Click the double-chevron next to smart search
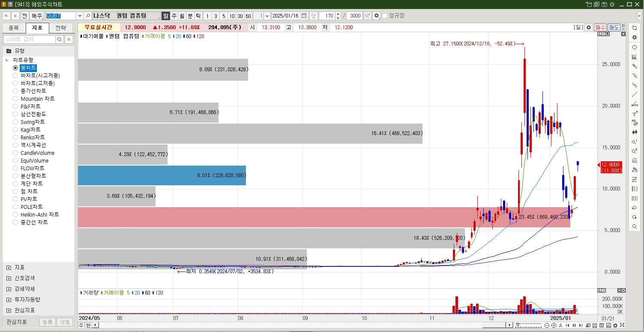Image resolution: width=644 pixels, height=332 pixels. click(x=69, y=39)
